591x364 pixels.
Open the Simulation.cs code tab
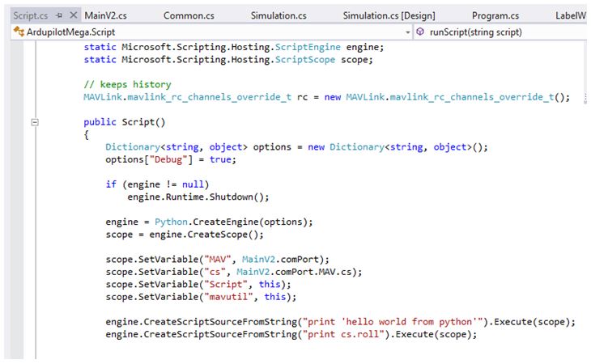point(278,15)
